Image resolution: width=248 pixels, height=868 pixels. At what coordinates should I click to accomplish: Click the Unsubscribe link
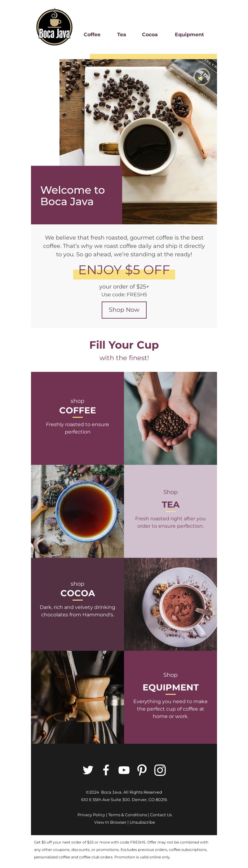pyautogui.click(x=142, y=822)
